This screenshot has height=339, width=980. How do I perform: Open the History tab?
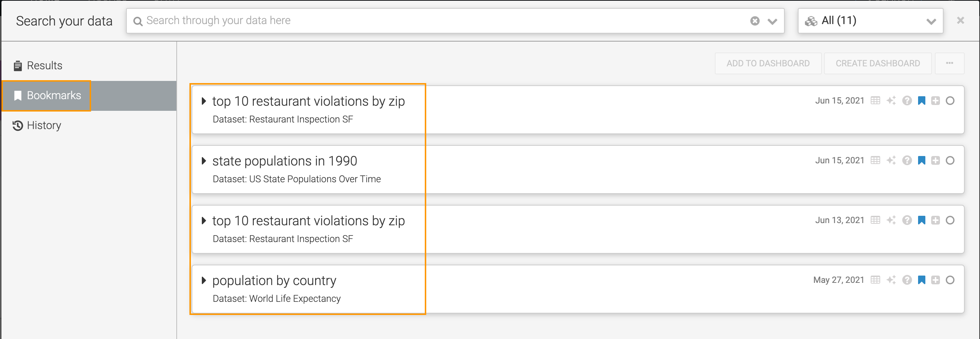[44, 125]
